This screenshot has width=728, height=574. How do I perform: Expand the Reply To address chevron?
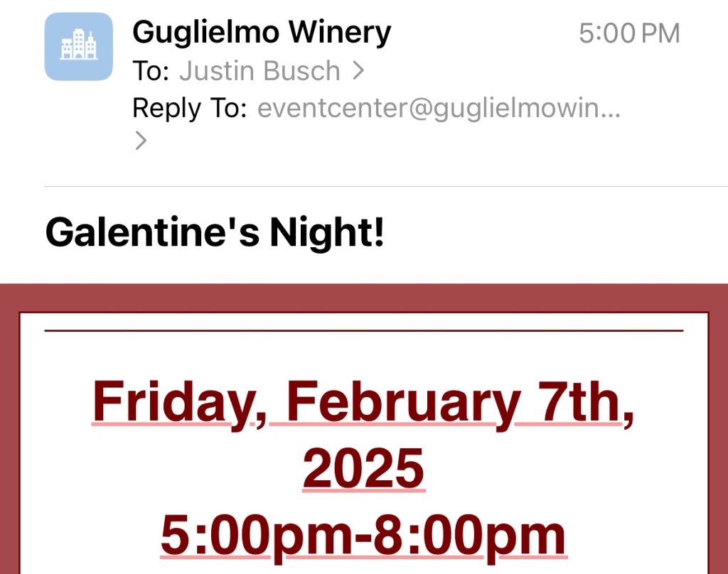[139, 141]
